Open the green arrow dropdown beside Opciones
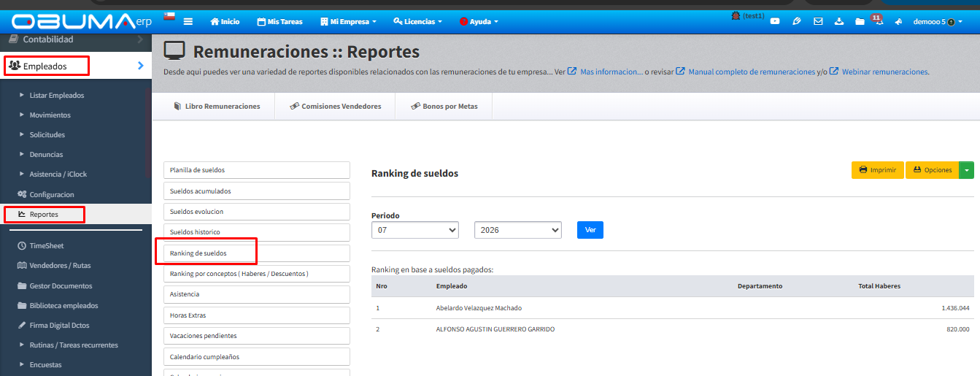The width and height of the screenshot is (980, 376). 966,170
